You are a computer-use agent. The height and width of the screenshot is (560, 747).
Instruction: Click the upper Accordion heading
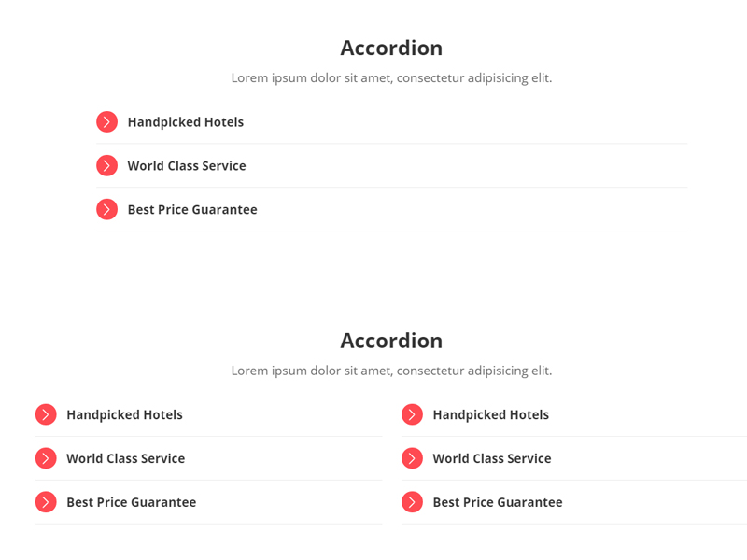tap(391, 48)
